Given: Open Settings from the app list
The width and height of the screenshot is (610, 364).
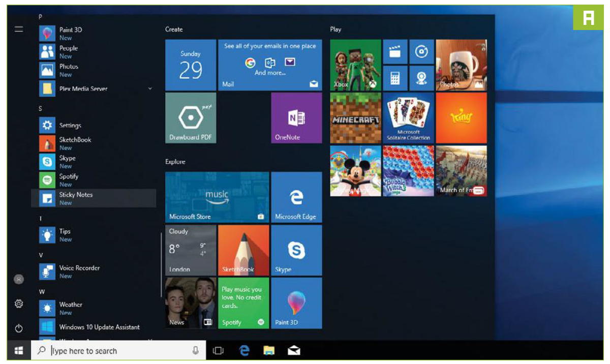Looking at the screenshot, I should click(x=94, y=125).
